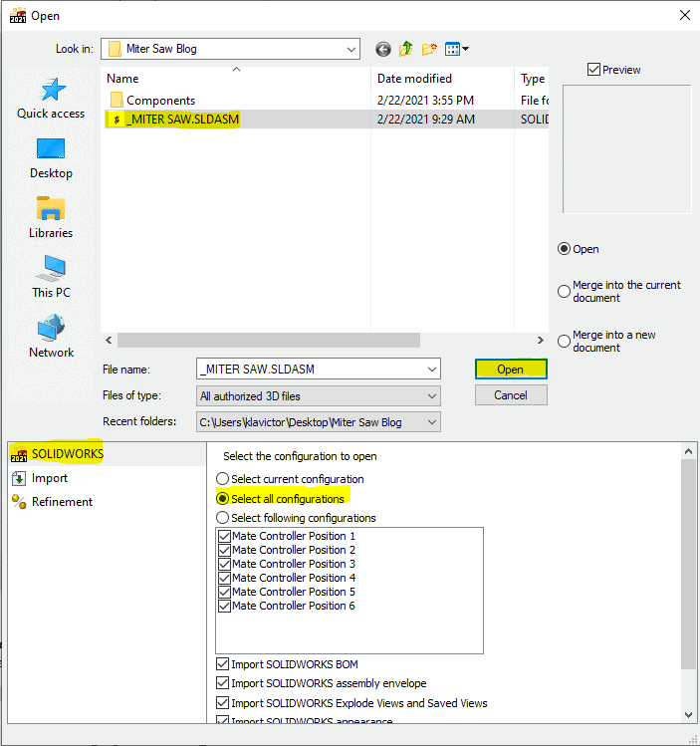Click the 2/22/2021 9:29 AM date cell
The image size is (700, 746).
426,119
